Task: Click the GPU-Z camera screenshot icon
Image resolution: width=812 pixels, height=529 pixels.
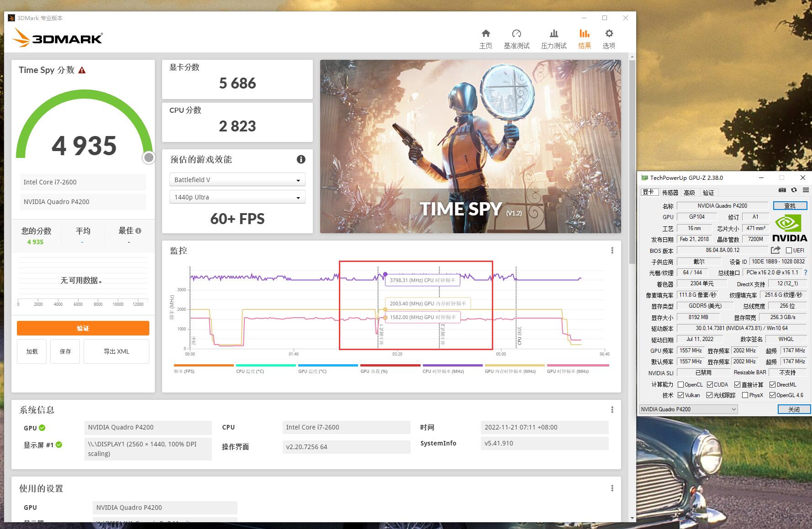Action: [x=782, y=190]
